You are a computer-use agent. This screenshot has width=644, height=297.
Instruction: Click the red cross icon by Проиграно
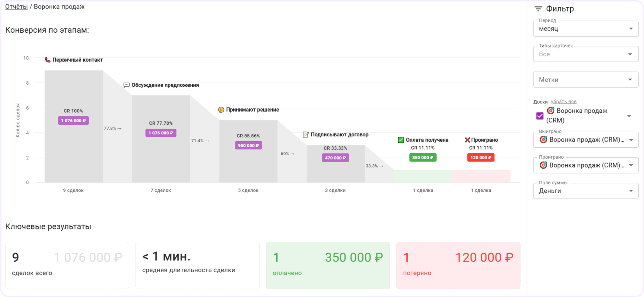[x=467, y=140]
